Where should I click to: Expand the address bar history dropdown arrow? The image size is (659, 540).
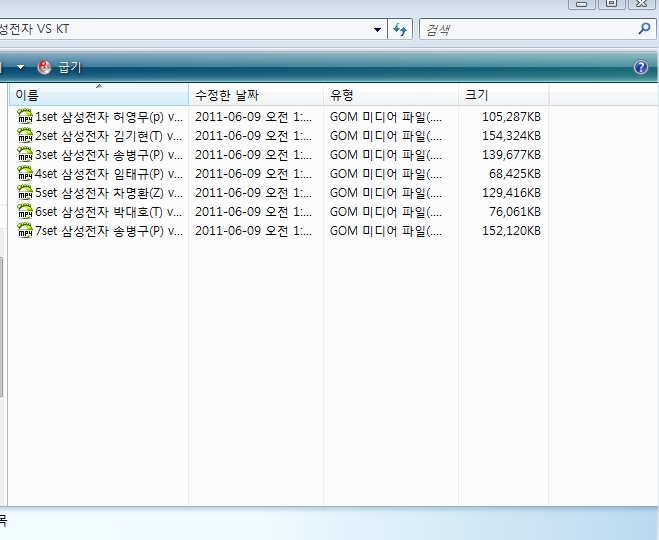tap(377, 30)
